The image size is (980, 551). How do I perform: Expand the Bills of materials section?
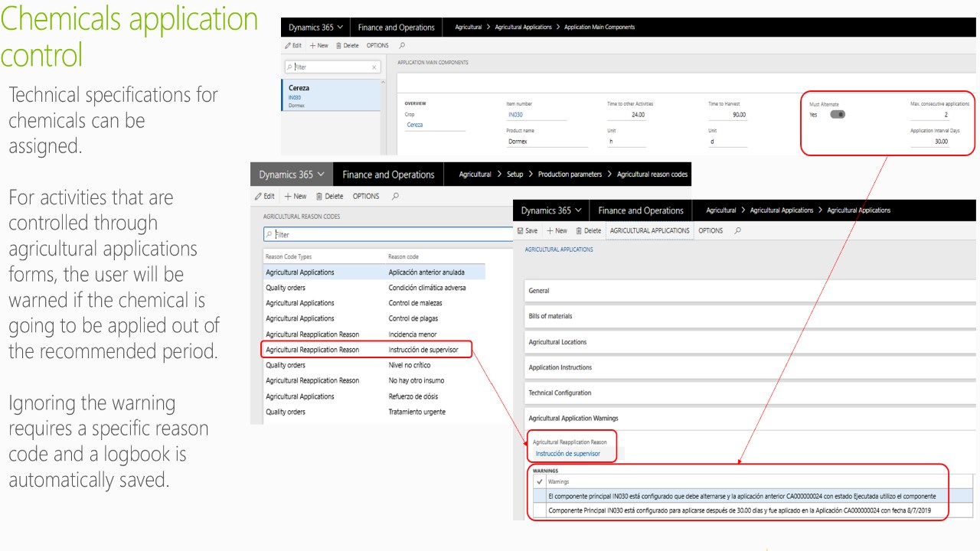[x=750, y=316]
